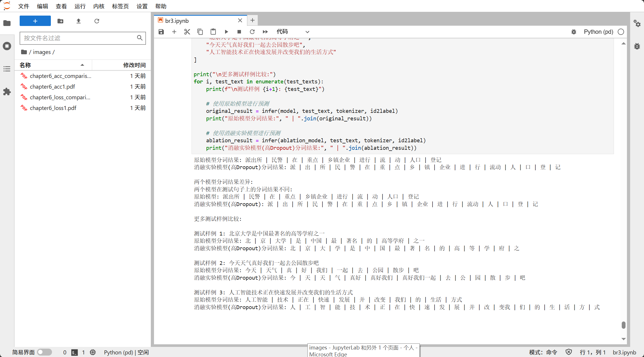The image size is (644, 357).
Task: Open the 内核 menu
Action: click(99, 6)
